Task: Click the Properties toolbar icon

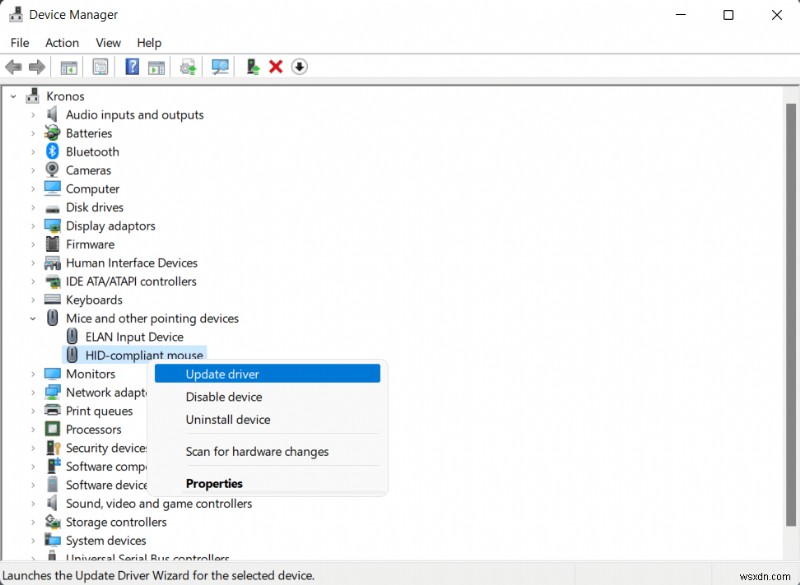Action: (x=100, y=66)
